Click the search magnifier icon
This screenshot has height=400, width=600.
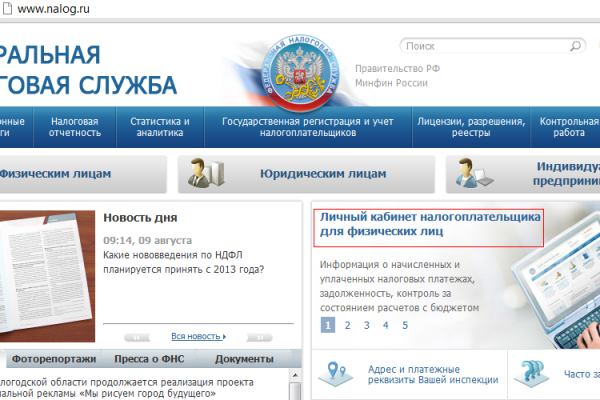tap(575, 46)
